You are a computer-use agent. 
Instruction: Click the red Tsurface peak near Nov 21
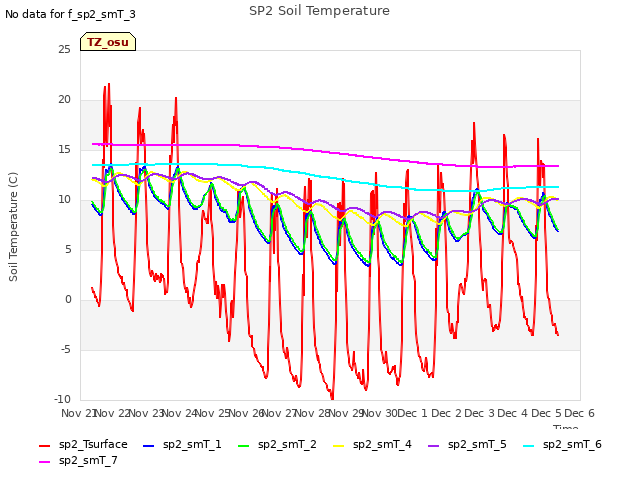[109, 84]
